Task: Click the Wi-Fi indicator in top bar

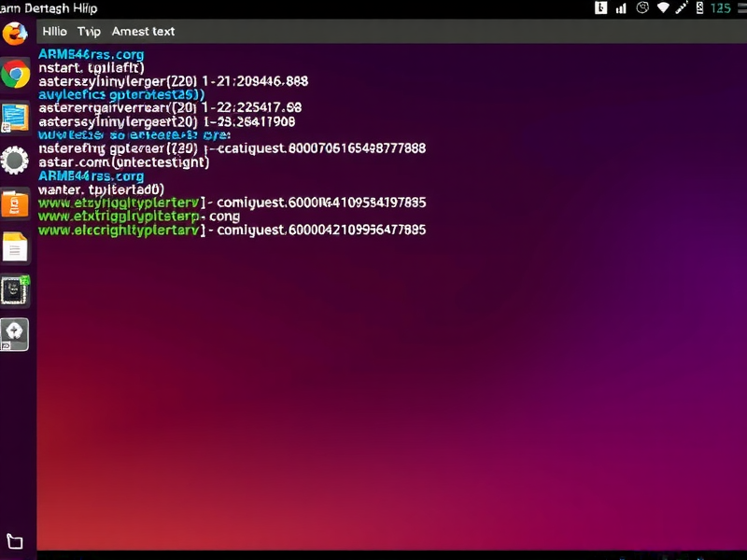Action: coord(664,8)
